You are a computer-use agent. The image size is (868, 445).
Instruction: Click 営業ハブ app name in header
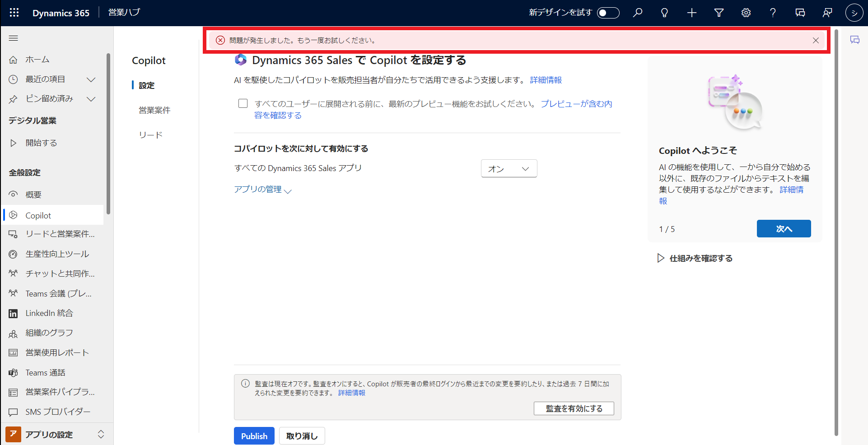click(x=124, y=13)
